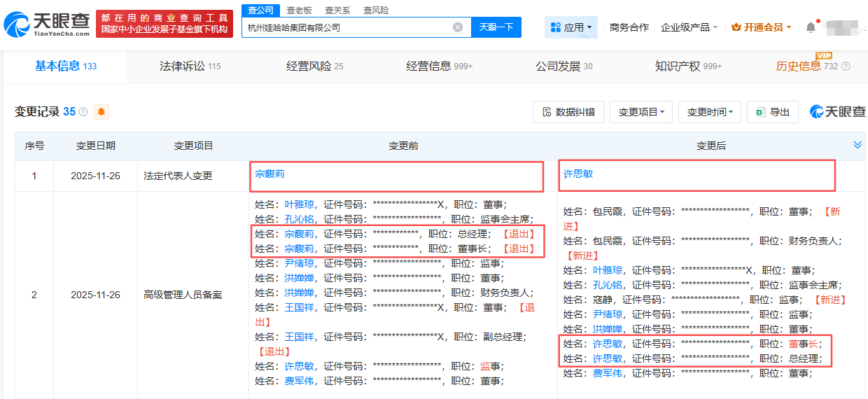Clear the search box text

pos(458,27)
